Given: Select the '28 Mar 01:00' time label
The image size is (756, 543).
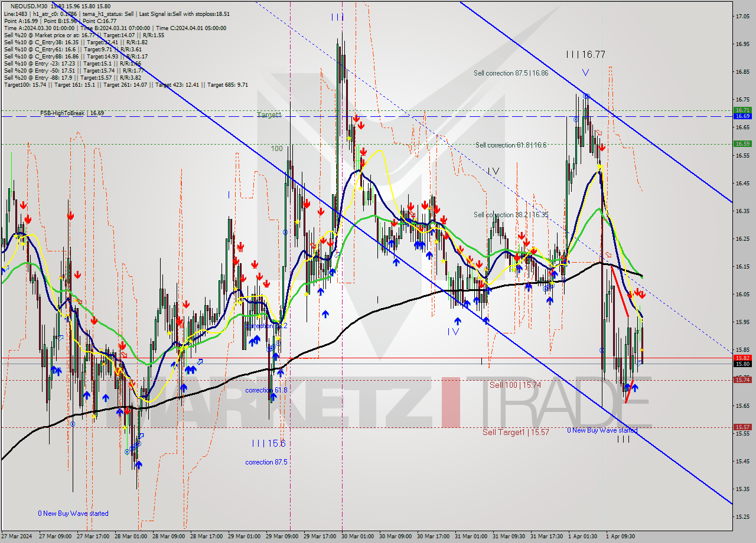Looking at the screenshot, I should [131, 537].
